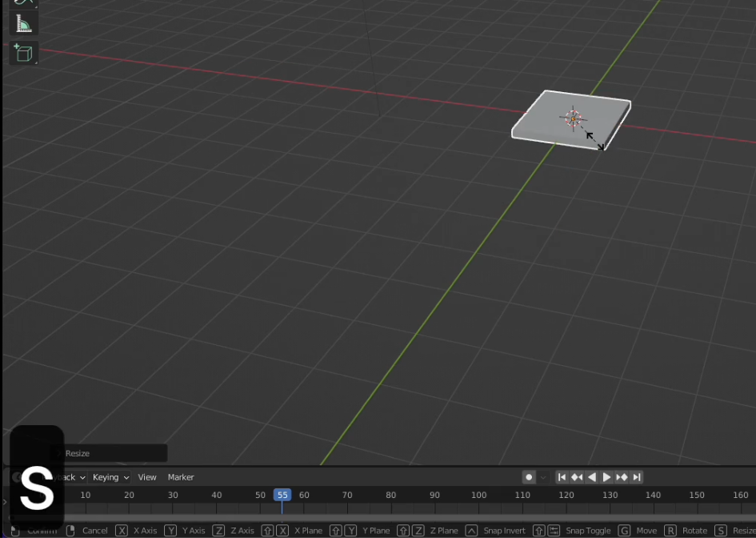
Task: Jump to the timeline start frame
Action: 562,477
